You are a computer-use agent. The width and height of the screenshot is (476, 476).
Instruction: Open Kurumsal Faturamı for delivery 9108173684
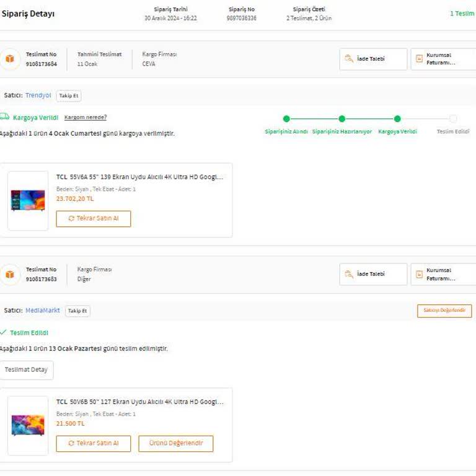444,59
